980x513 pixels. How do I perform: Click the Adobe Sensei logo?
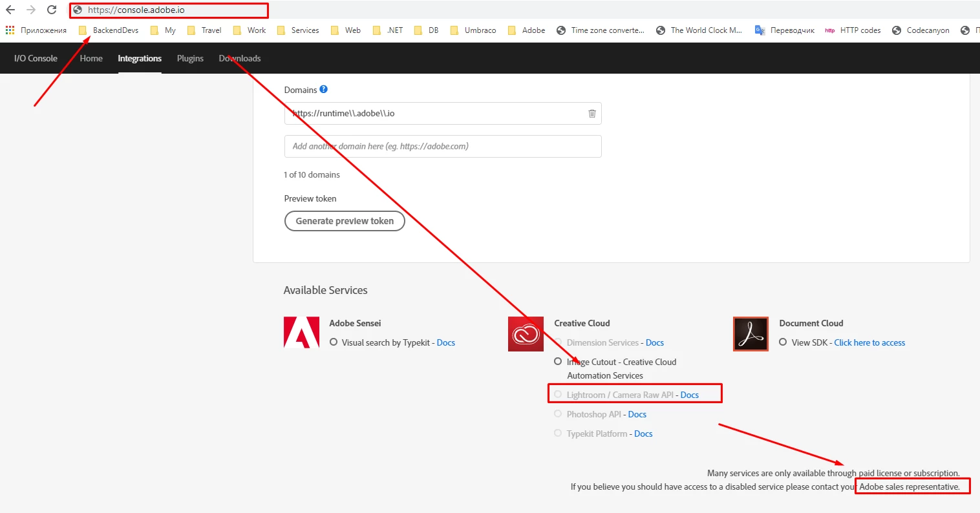tap(301, 332)
